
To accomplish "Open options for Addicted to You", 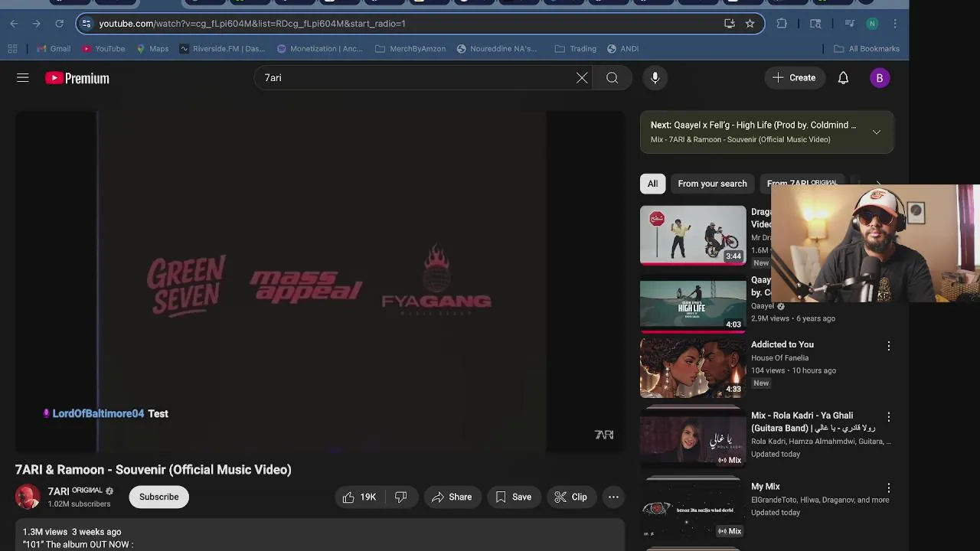I will tap(888, 347).
